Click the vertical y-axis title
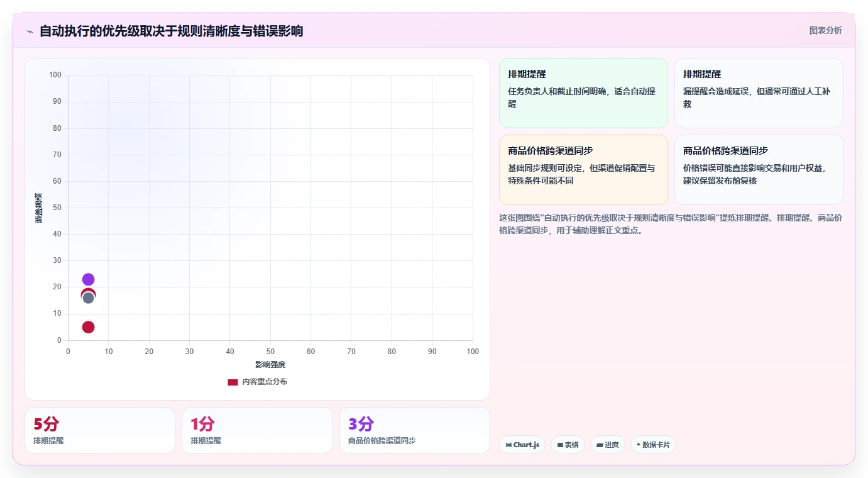The height and width of the screenshot is (478, 868). point(39,208)
